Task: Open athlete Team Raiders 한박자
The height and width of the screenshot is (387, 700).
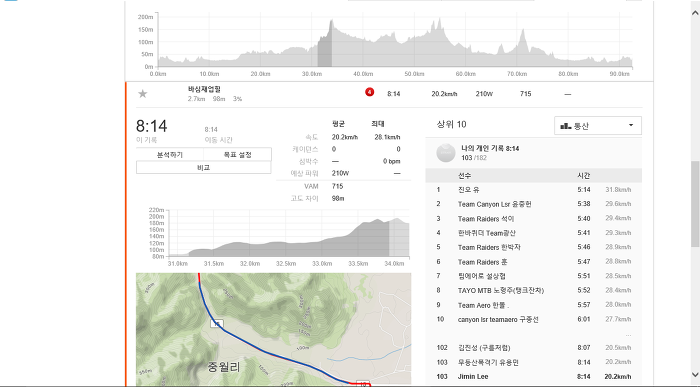Action: [x=489, y=247]
